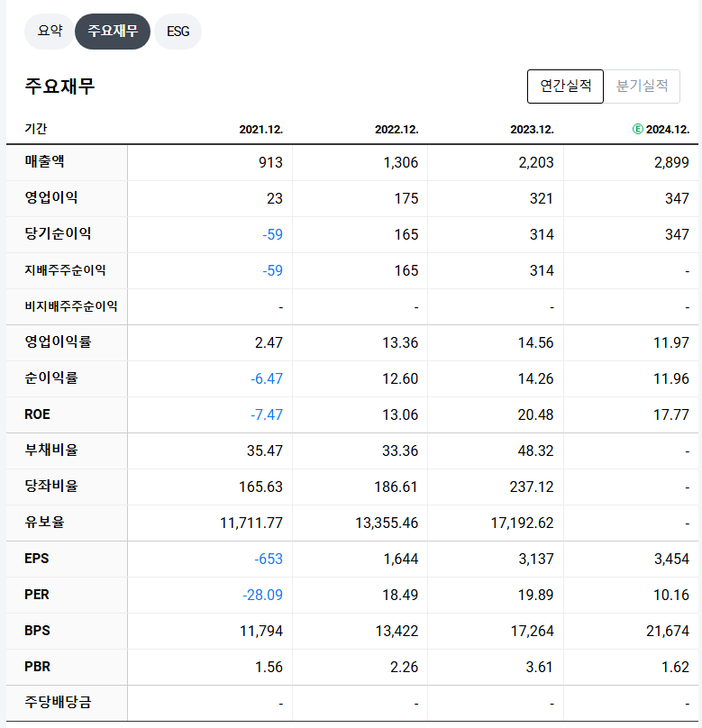The height and width of the screenshot is (728, 702).
Task: Select the ROE row label
Action: tap(37, 414)
